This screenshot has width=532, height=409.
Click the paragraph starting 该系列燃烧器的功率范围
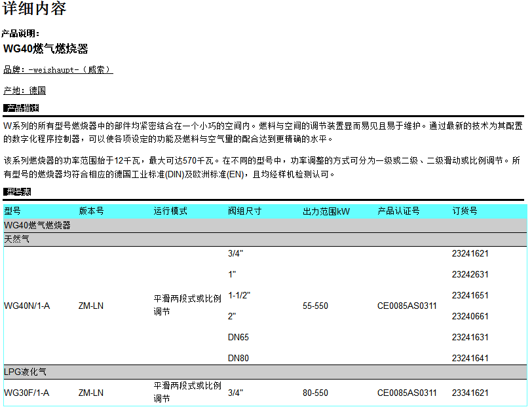(x=261, y=168)
